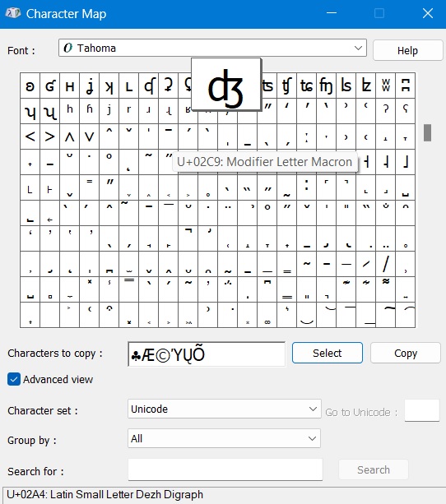Pick the superscript r modifier letter

pyautogui.click(x=129, y=111)
